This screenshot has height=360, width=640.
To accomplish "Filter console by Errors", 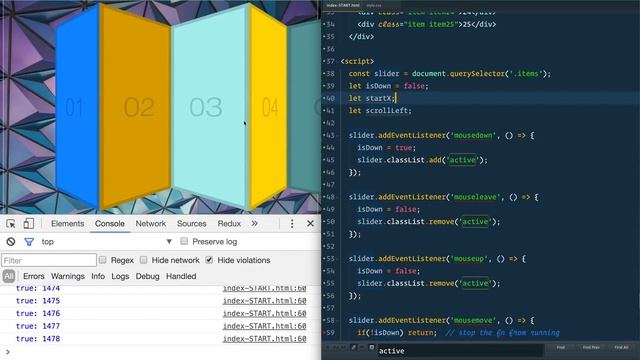I will point(33,276).
